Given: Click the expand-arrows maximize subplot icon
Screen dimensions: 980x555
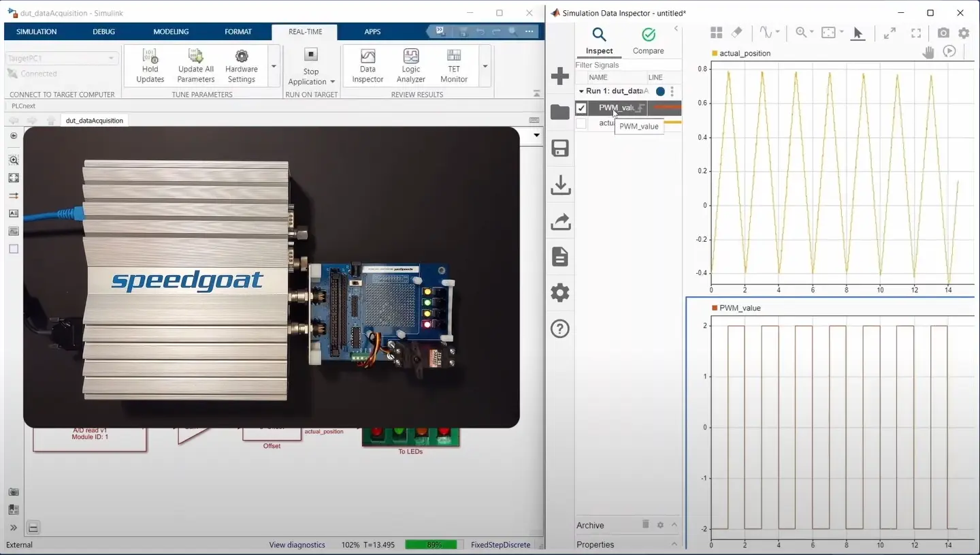Looking at the screenshot, I should pos(889,33).
